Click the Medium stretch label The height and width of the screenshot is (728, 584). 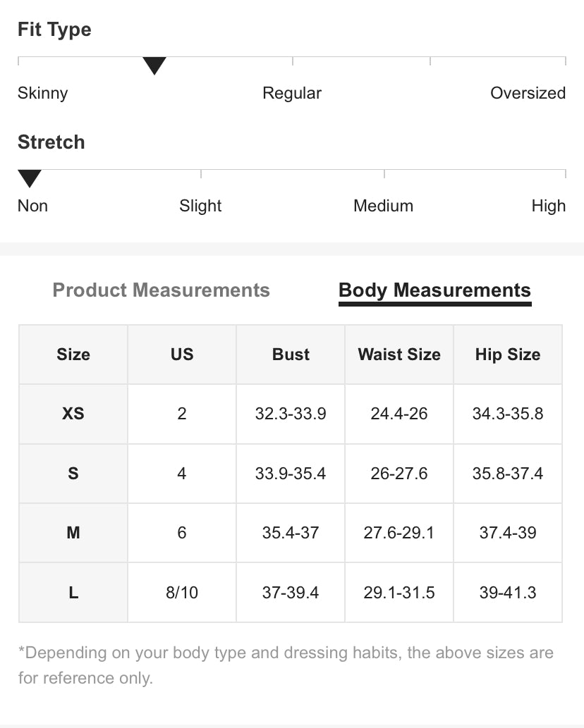coord(383,206)
